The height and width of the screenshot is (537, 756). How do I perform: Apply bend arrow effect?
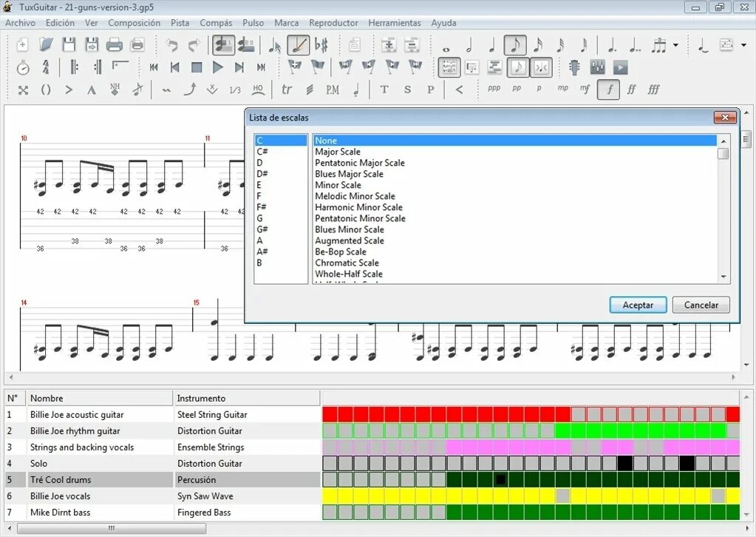[x=190, y=89]
